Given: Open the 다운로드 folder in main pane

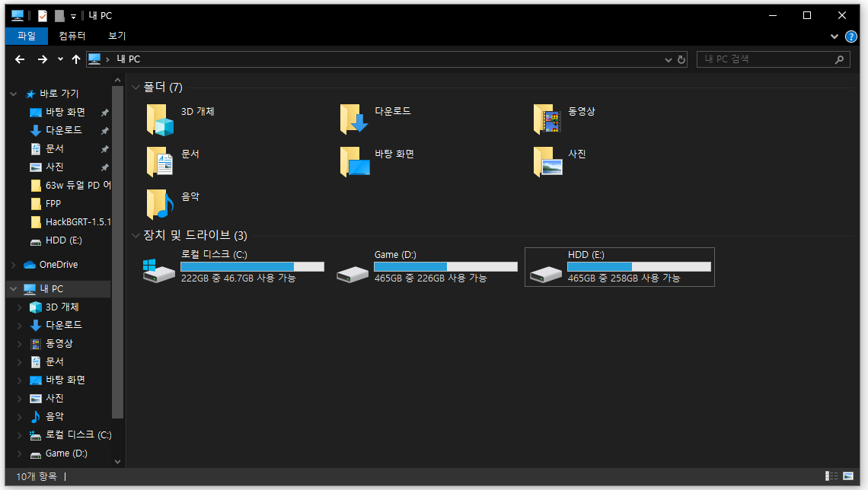Looking at the screenshot, I should pyautogui.click(x=354, y=119).
